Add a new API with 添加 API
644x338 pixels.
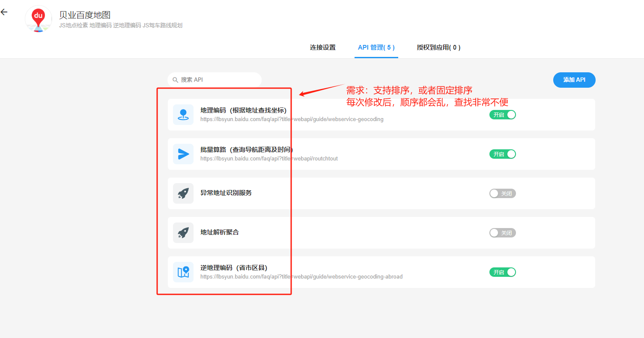(574, 80)
